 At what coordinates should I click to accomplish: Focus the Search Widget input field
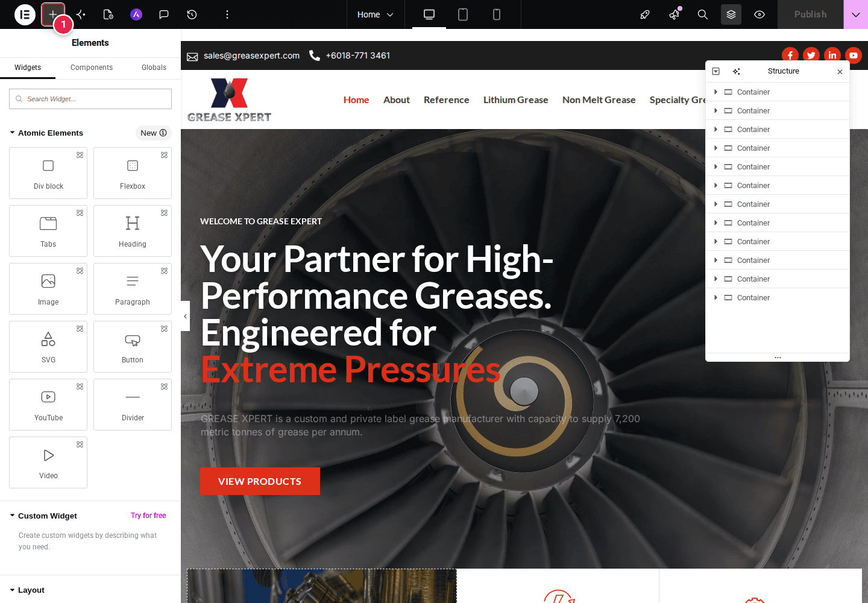90,99
